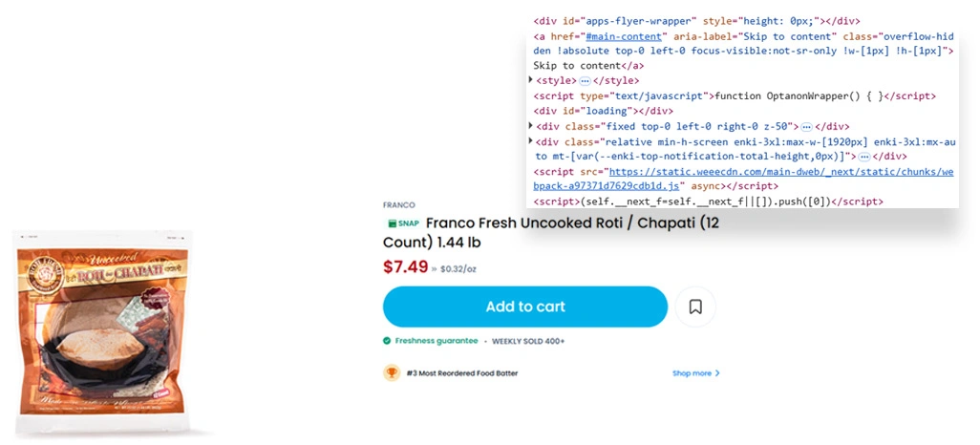Expand the fixed top-0 div node
Screen dimensions: 980x445
coord(531,126)
